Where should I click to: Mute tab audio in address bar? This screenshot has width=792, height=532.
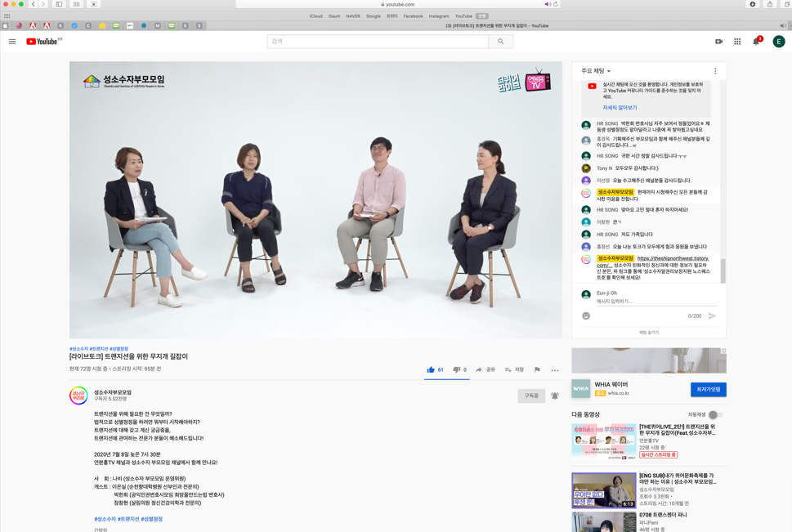(x=547, y=4)
